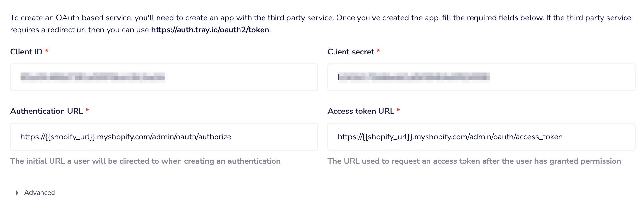Select the Client secret input field
Screen dimensions: 644x203
point(481,77)
